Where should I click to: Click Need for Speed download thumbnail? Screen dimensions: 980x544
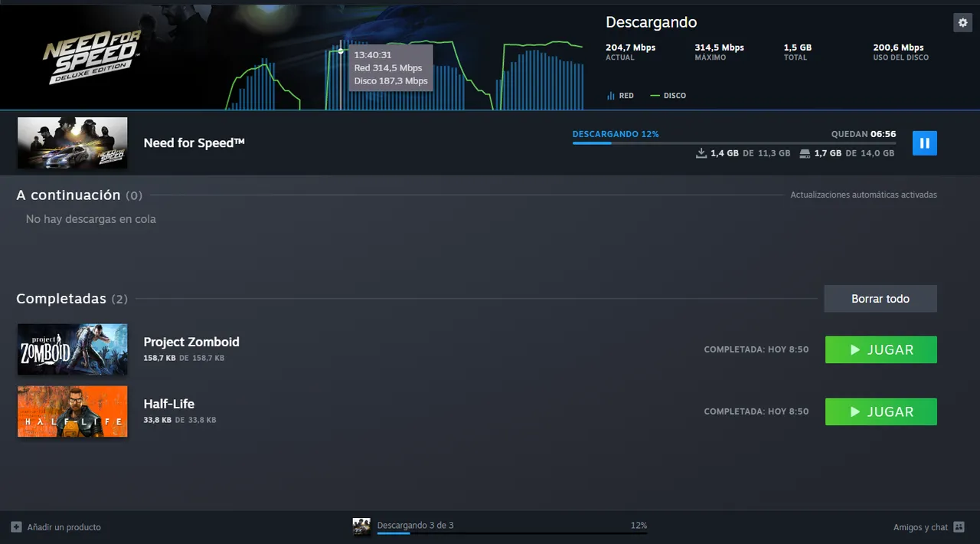click(73, 143)
